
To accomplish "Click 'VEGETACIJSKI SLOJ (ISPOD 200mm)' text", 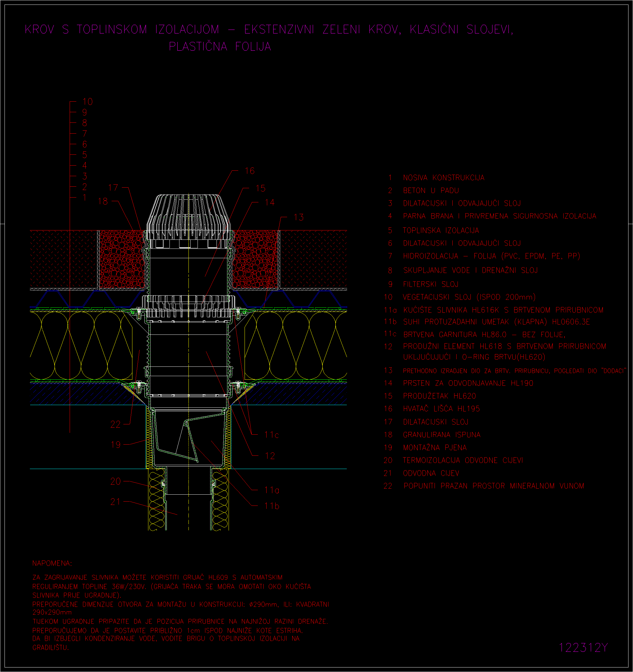I will pyautogui.click(x=469, y=297).
